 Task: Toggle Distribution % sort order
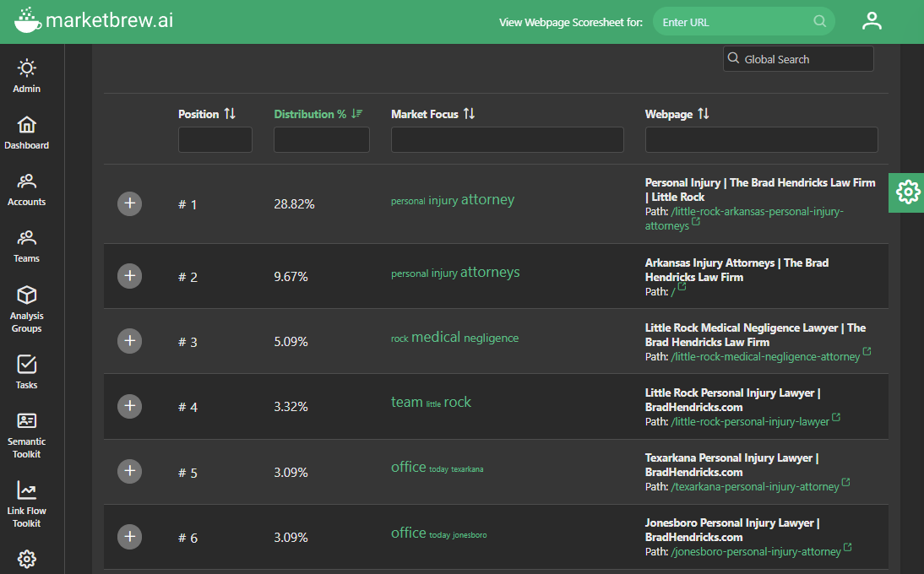click(x=357, y=114)
